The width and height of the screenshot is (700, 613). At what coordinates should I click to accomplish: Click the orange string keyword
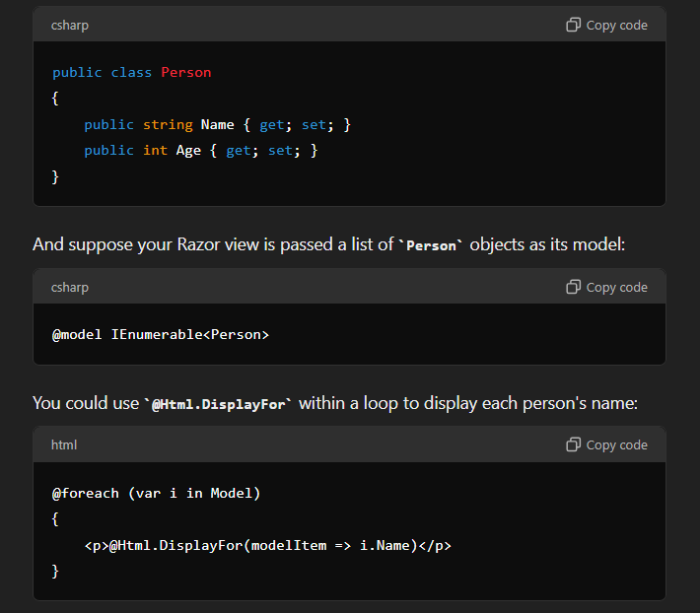pyautogui.click(x=168, y=125)
